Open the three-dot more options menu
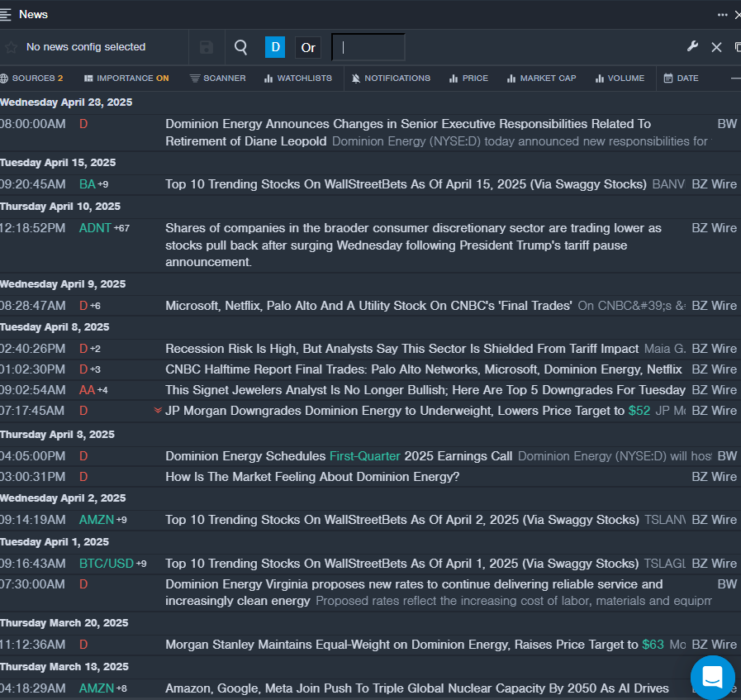 (722, 15)
